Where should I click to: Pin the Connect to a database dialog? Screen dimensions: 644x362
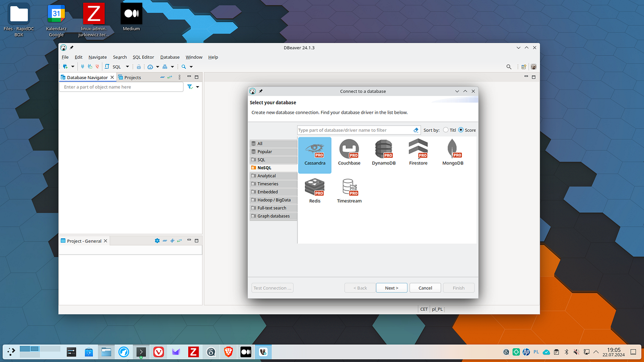[x=260, y=91]
